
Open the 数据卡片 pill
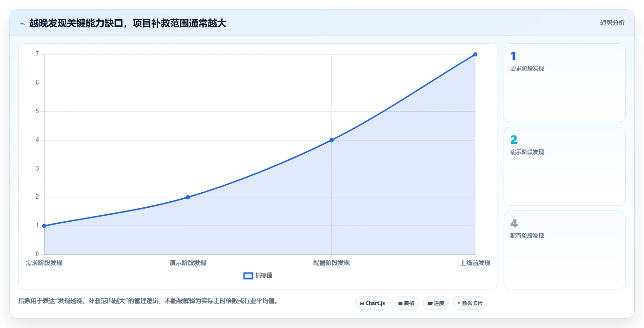pos(470,303)
